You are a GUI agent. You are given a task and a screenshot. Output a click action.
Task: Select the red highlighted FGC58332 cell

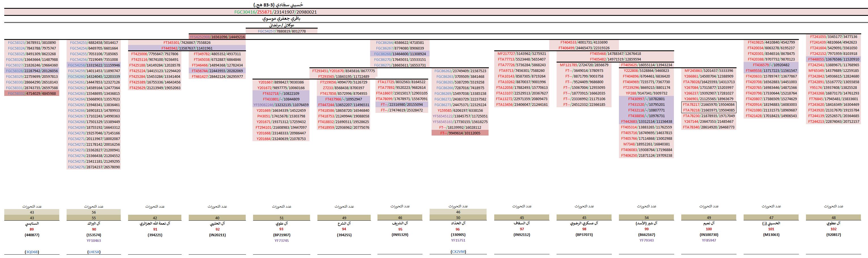(x=32, y=94)
